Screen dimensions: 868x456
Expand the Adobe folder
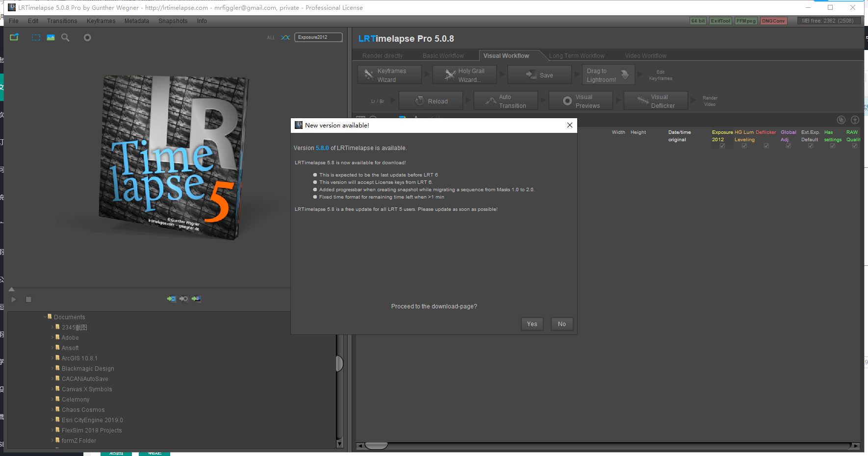point(52,337)
